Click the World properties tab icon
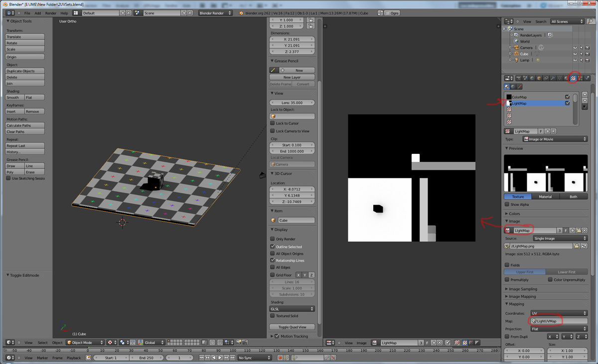 pyautogui.click(x=532, y=78)
